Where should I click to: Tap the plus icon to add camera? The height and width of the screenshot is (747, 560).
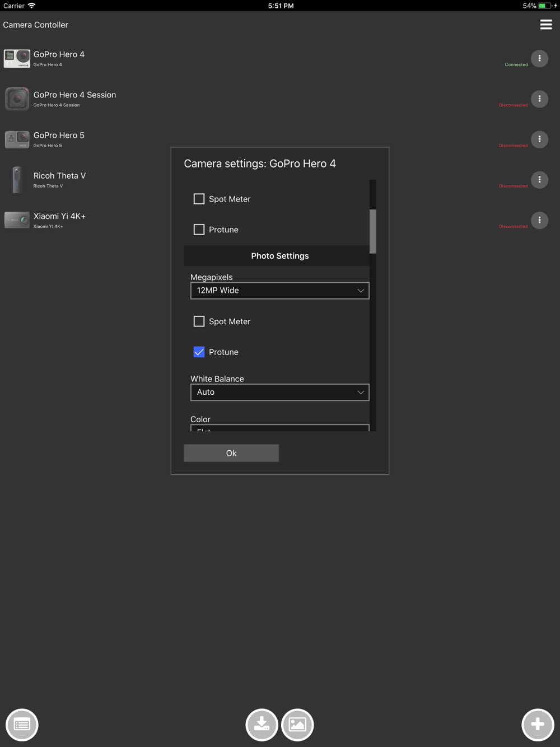pos(538,725)
